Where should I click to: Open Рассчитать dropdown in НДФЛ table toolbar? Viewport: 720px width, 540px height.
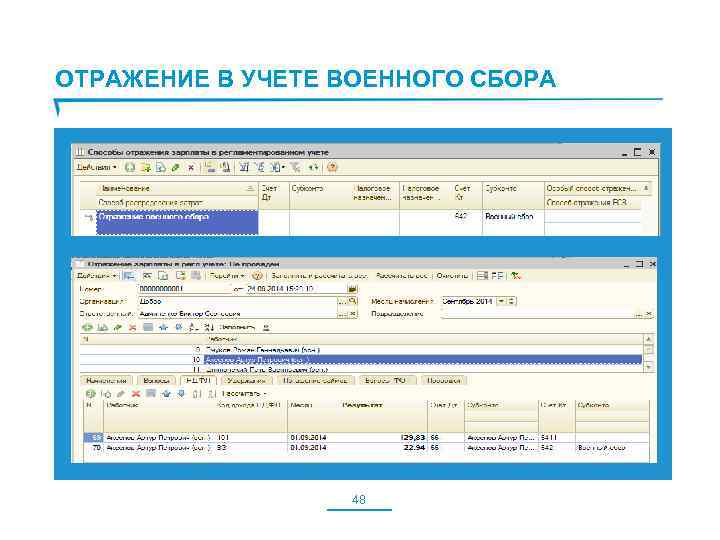[244, 394]
